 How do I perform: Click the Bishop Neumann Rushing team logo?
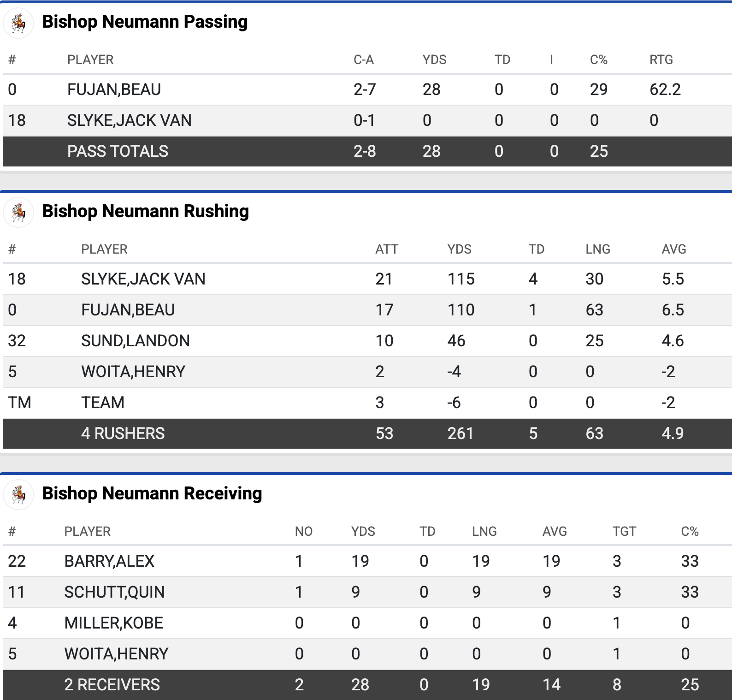(18, 212)
